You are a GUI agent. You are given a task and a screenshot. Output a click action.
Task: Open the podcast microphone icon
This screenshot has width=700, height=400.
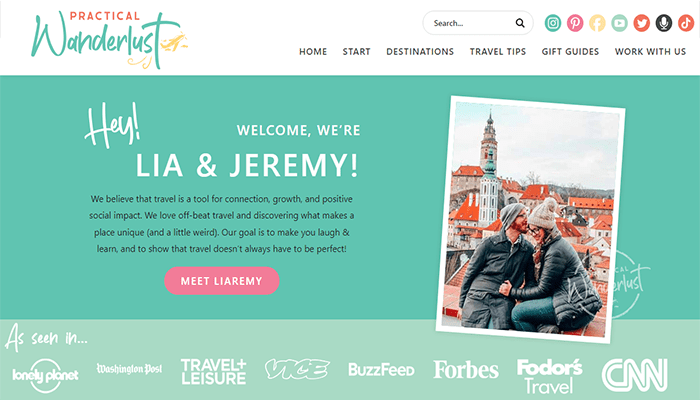[x=664, y=23]
